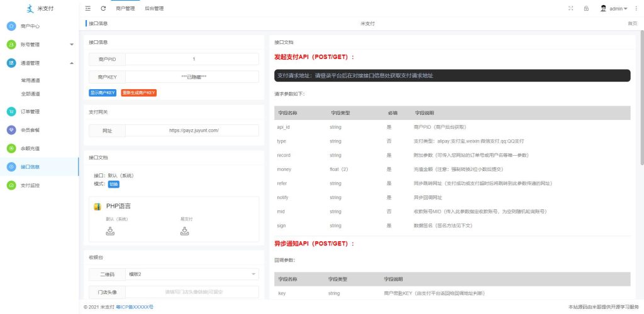Open 支付监控 in the sidebar
Image resolution: width=644 pixels, height=314 pixels.
click(30, 185)
